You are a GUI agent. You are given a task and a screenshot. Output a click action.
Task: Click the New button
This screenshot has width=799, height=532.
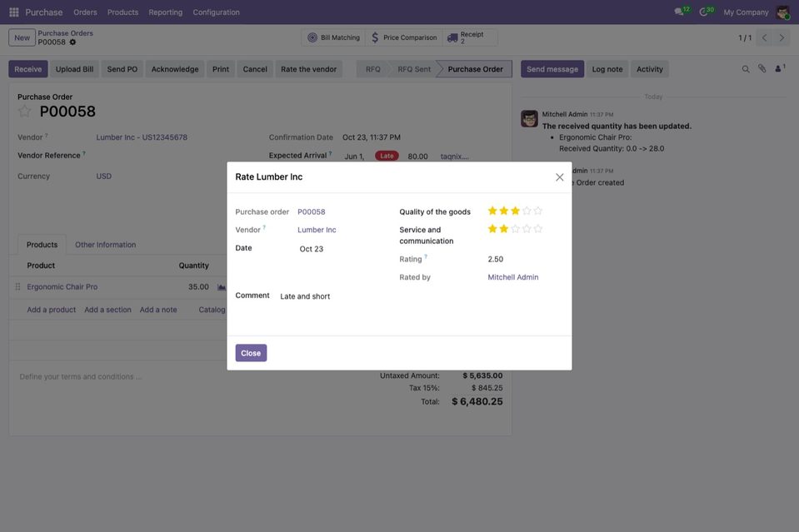[x=22, y=37]
